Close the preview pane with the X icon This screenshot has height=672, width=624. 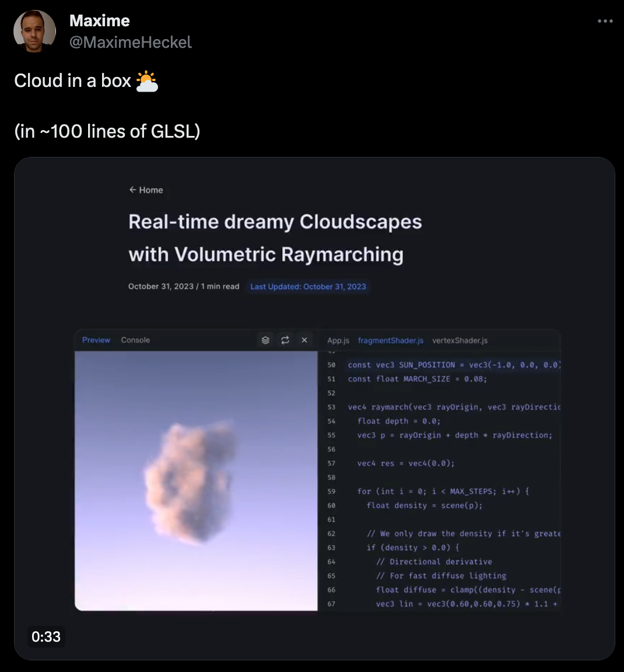coord(304,340)
